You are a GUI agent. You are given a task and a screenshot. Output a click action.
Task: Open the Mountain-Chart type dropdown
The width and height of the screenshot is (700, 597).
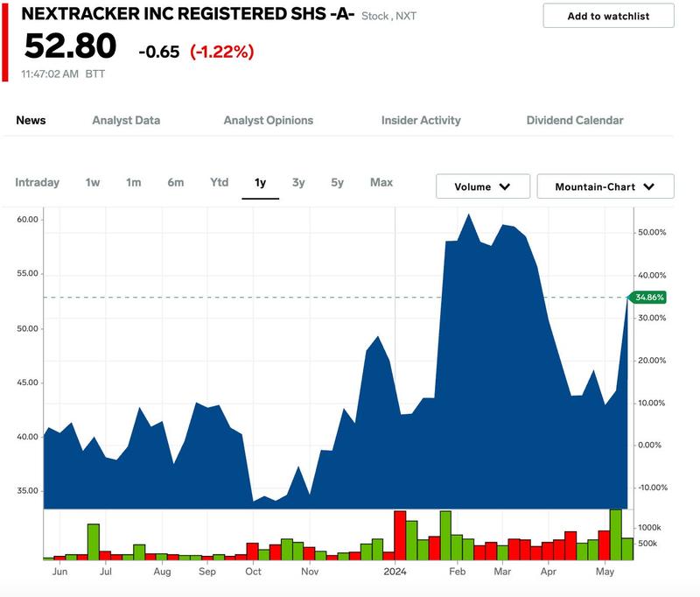pos(605,186)
